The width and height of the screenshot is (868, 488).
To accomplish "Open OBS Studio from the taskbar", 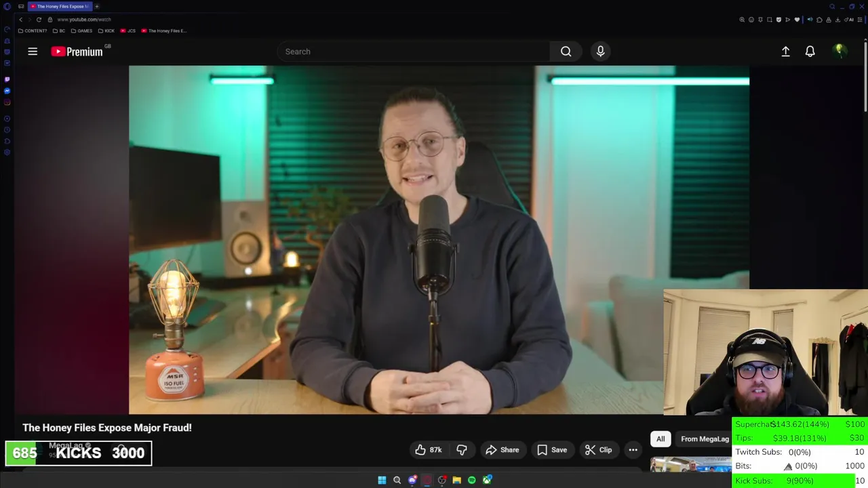I will 442,481.
